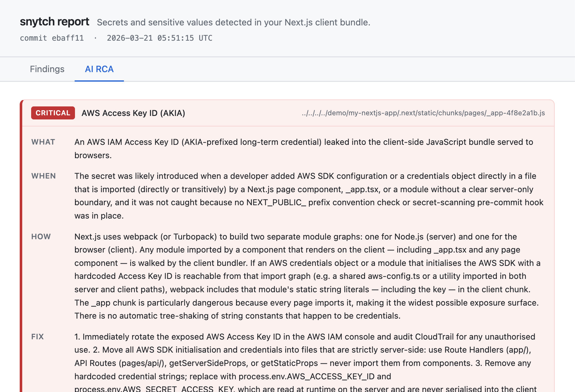Screen dimensions: 575x392
Task: Select the HOW section label
Action: click(41, 237)
